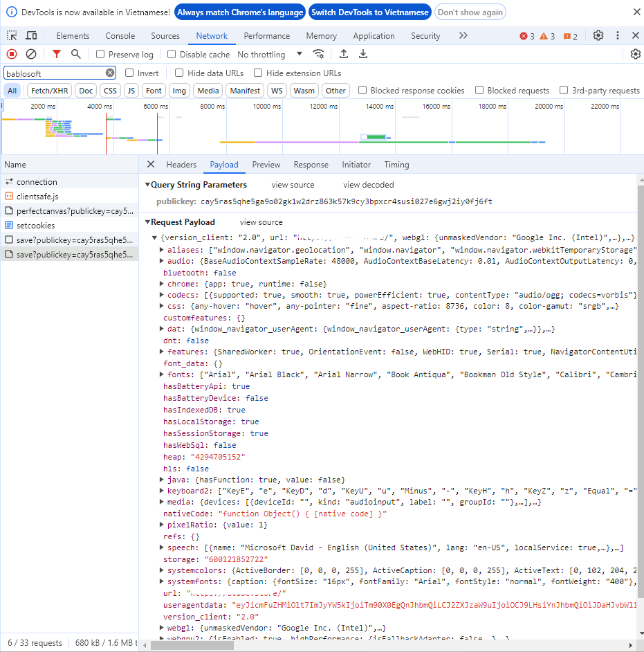Clear the network log

tap(31, 54)
